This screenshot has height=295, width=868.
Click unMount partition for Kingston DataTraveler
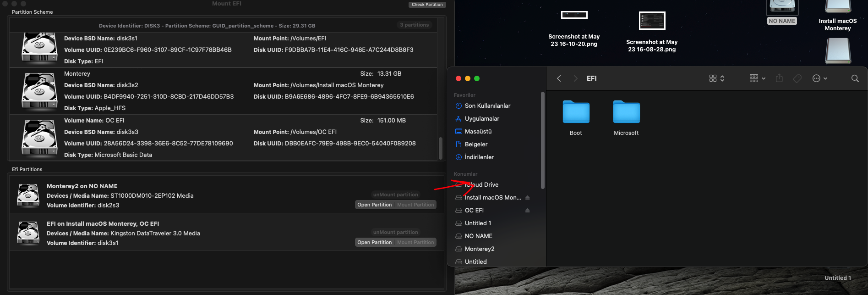pos(395,232)
